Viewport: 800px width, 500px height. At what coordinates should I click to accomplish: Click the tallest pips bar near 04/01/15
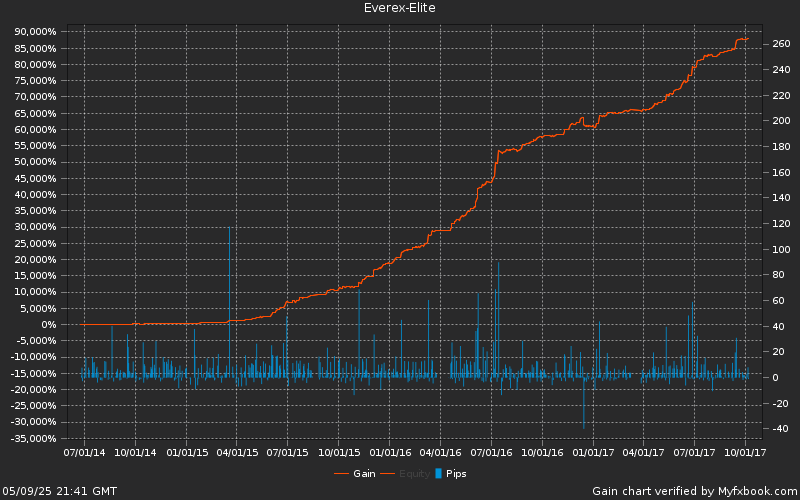coord(230,301)
